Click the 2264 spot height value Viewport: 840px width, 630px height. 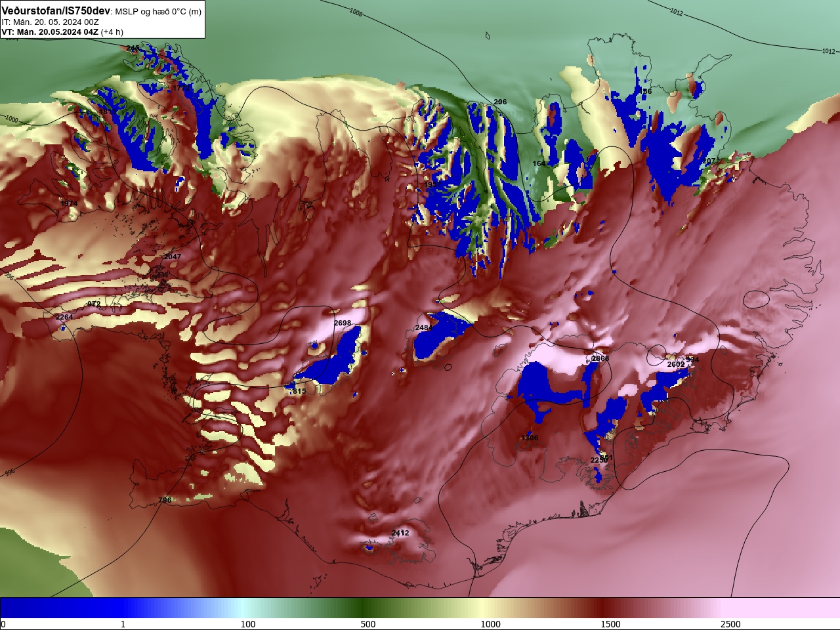[x=64, y=317]
